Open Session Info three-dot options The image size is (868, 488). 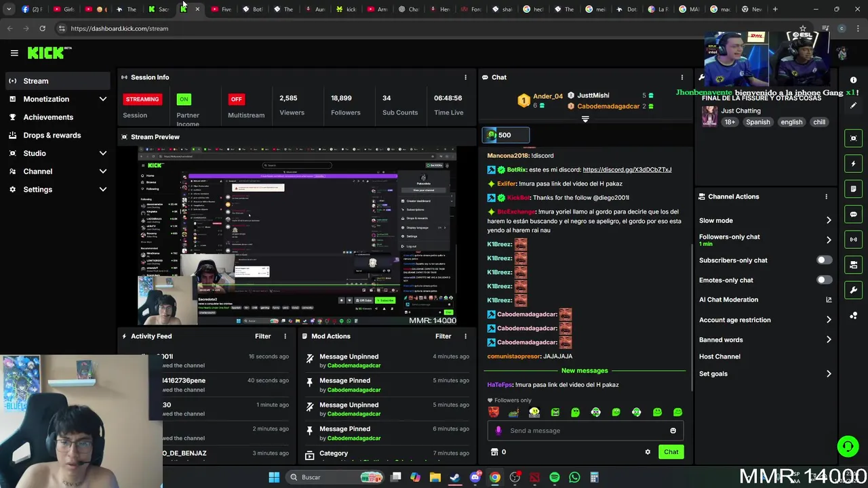[465, 77]
